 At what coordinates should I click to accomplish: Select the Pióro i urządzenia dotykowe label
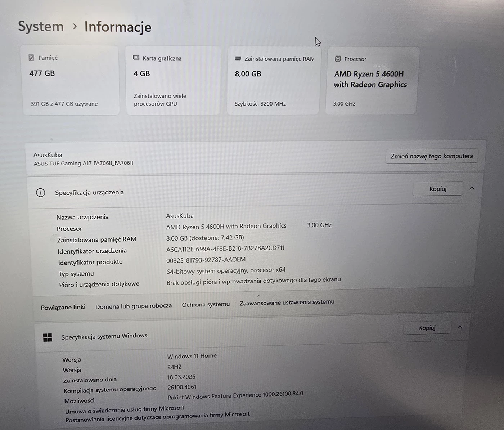click(99, 284)
